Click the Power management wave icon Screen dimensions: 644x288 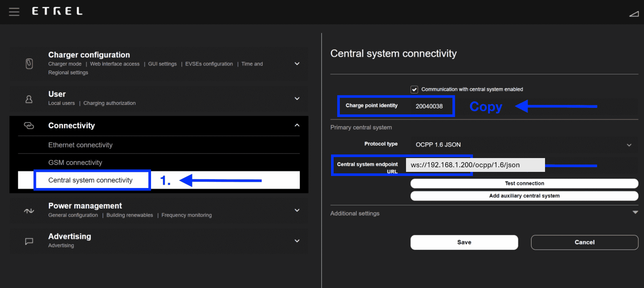tap(29, 211)
